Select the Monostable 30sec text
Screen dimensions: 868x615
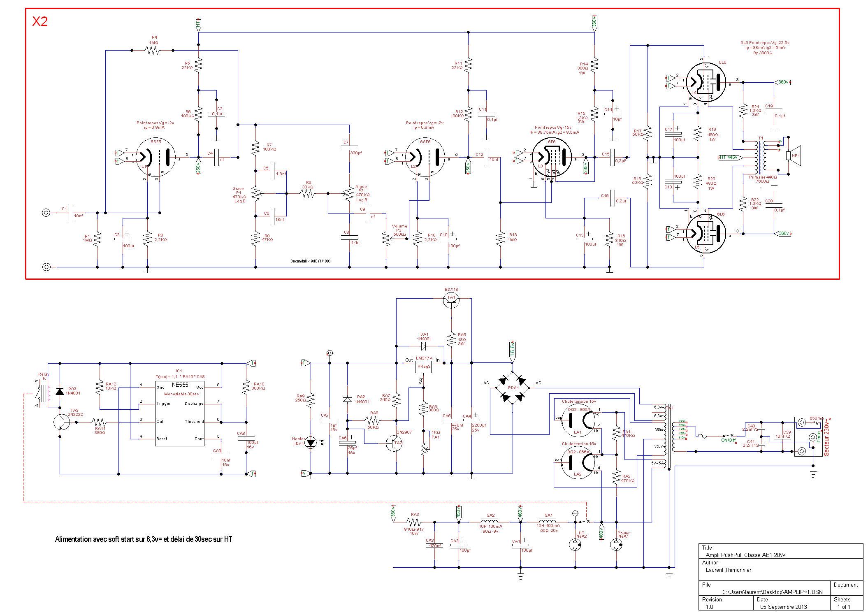click(181, 394)
